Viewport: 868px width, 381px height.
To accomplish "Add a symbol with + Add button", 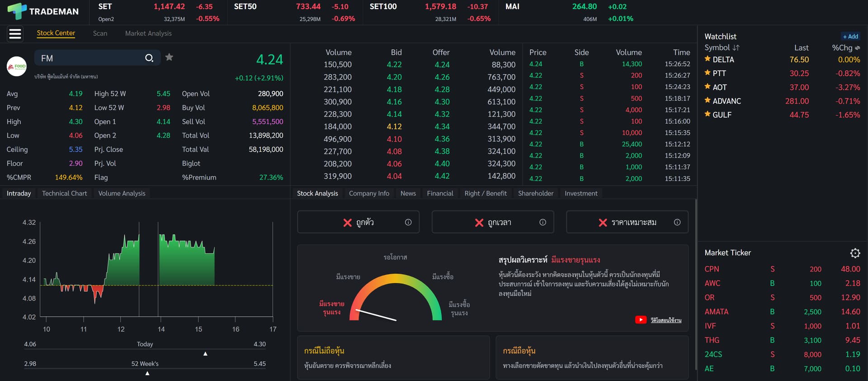I will coord(850,36).
